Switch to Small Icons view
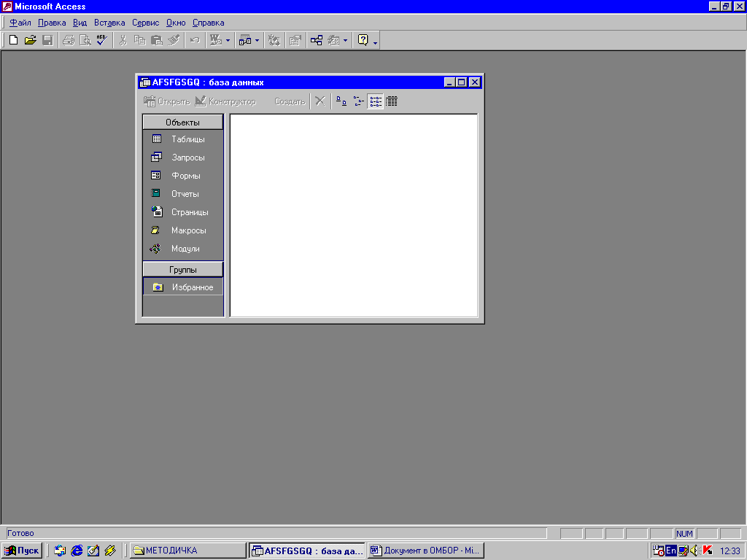 [358, 101]
